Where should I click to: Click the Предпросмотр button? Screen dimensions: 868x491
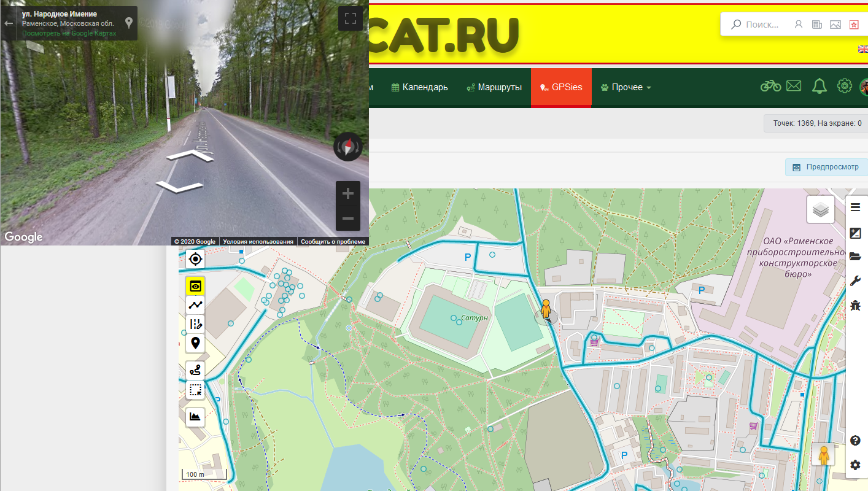[826, 167]
